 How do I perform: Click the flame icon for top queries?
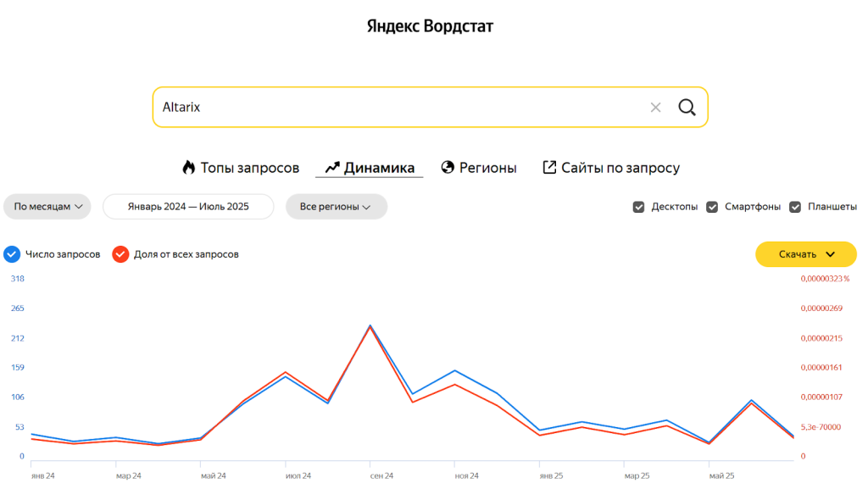189,167
